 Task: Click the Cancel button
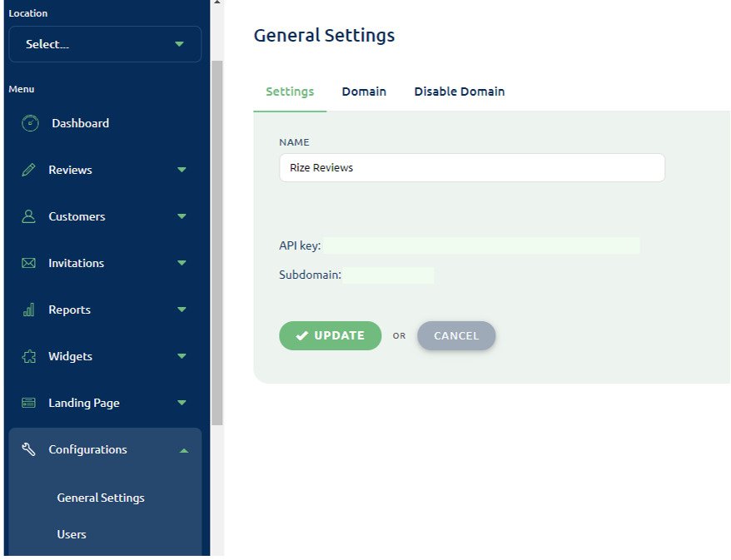click(x=456, y=335)
